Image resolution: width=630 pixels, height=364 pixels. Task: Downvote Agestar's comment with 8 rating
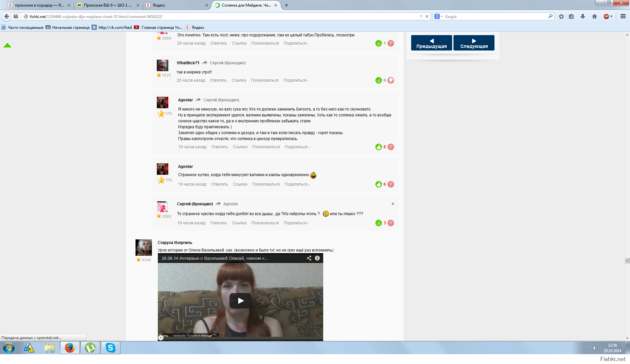391,147
